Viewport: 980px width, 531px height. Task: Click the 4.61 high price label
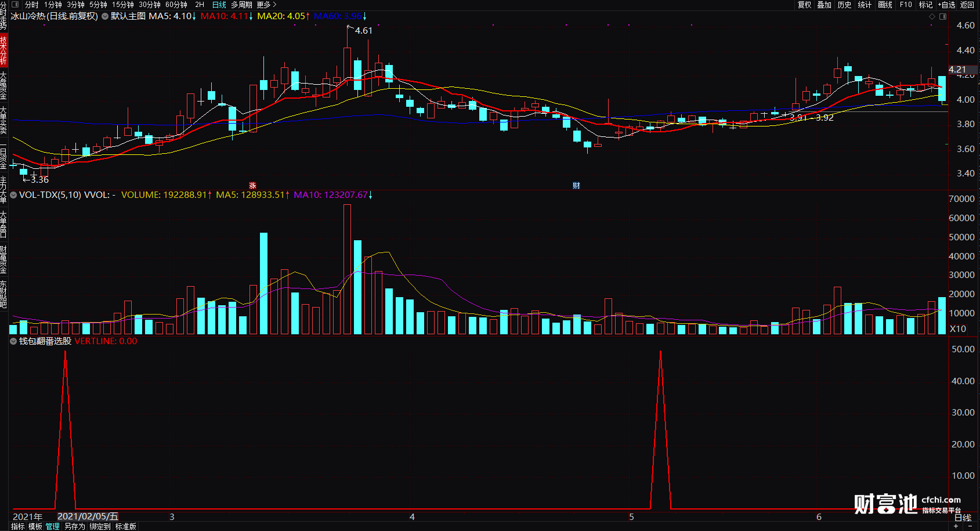coord(364,31)
